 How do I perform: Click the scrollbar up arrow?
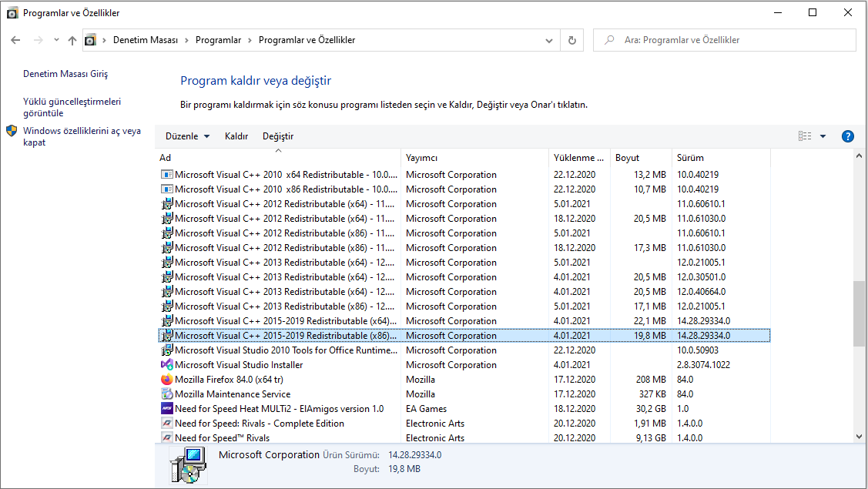click(x=859, y=156)
